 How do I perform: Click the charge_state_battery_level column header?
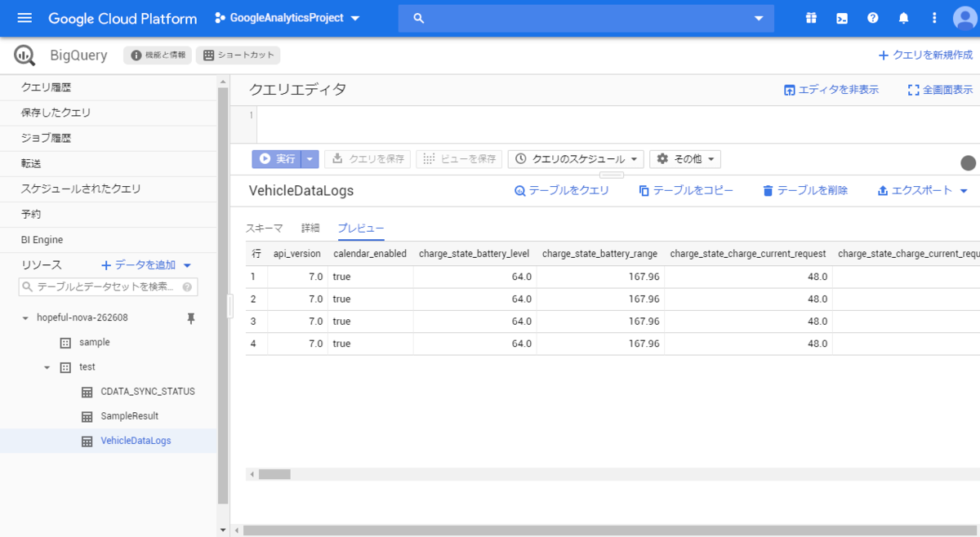click(x=474, y=254)
